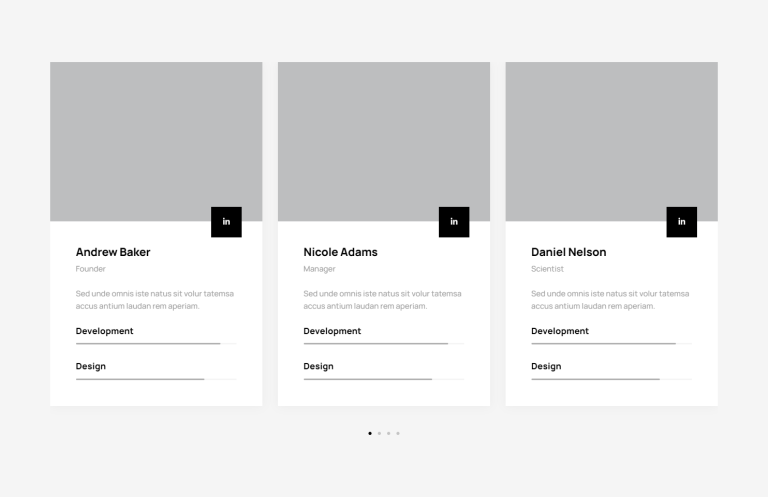This screenshot has width=768, height=497.
Task: Click Development label in Daniel Nelson's card
Action: 560,331
